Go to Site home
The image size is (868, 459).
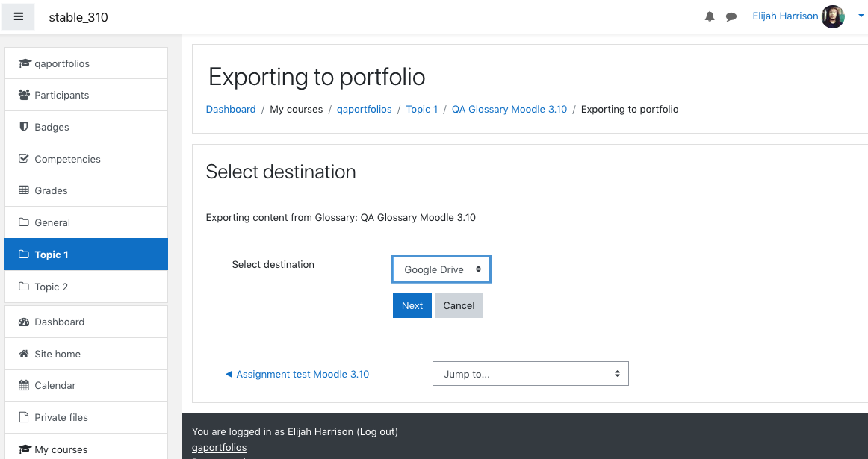tap(87, 354)
